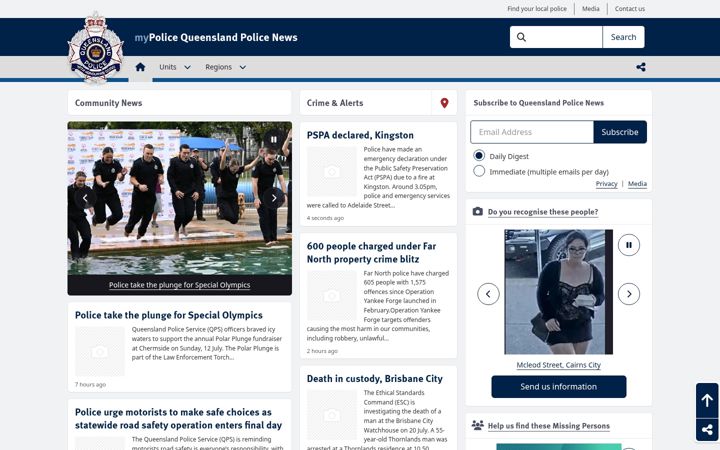Expand the Units menu
The image size is (720, 450).
tap(174, 67)
